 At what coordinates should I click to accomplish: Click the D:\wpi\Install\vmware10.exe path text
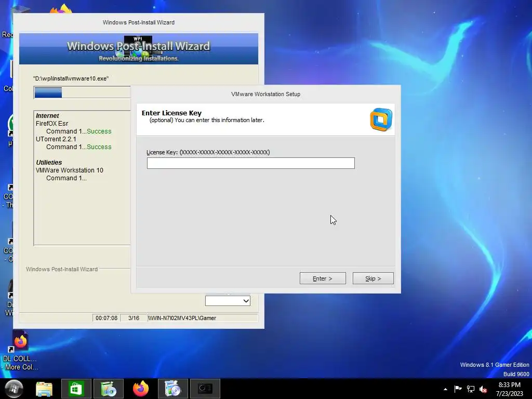[71, 78]
